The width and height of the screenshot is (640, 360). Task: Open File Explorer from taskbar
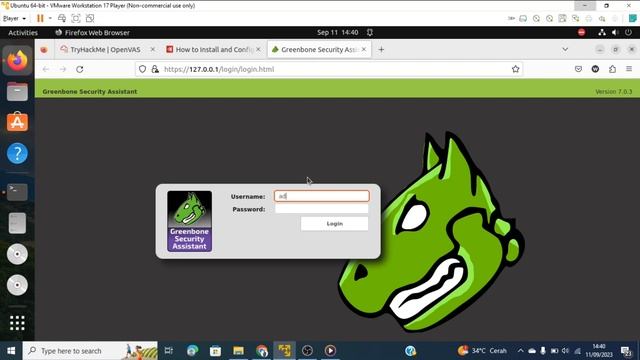pos(238,351)
